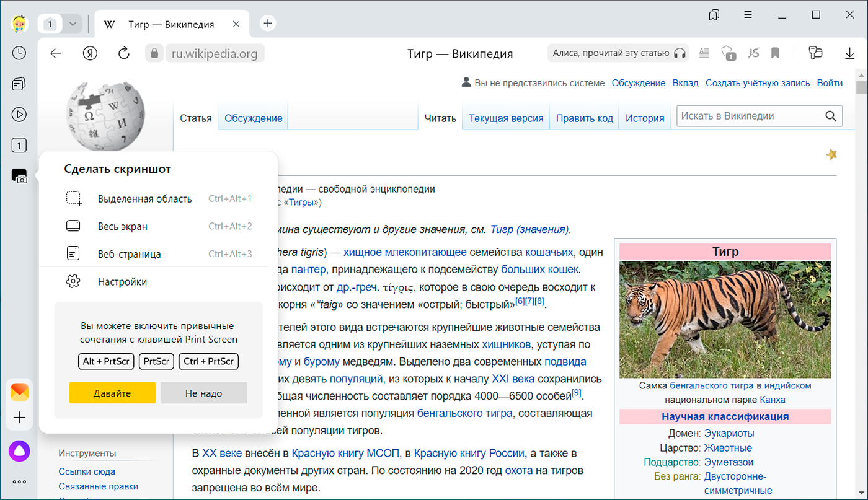Click the Связанные правки link
The image size is (868, 500).
click(x=99, y=486)
